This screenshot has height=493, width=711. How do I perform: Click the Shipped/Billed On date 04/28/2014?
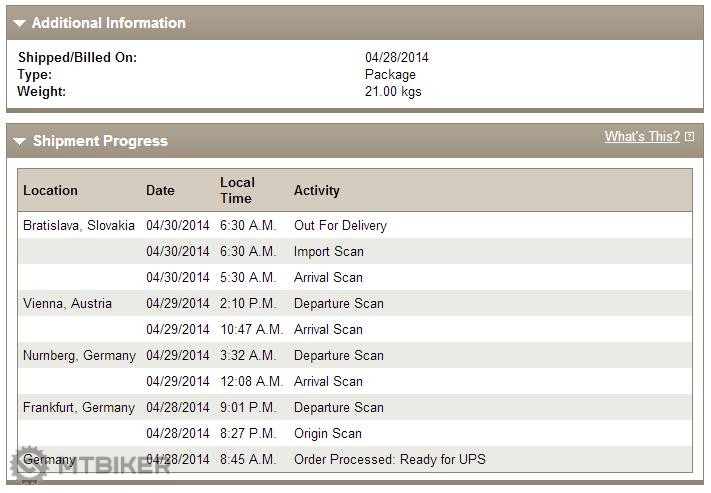[397, 57]
